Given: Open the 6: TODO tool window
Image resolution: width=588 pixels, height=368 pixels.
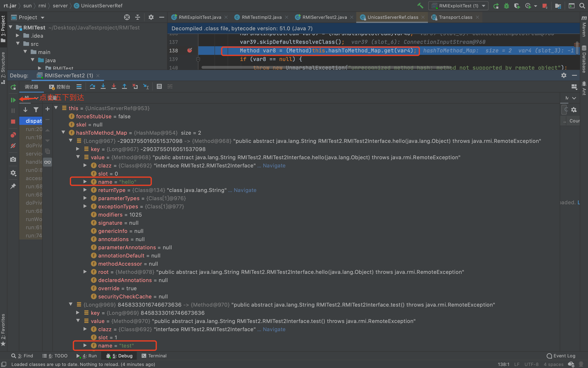Looking at the screenshot, I should click(x=55, y=356).
